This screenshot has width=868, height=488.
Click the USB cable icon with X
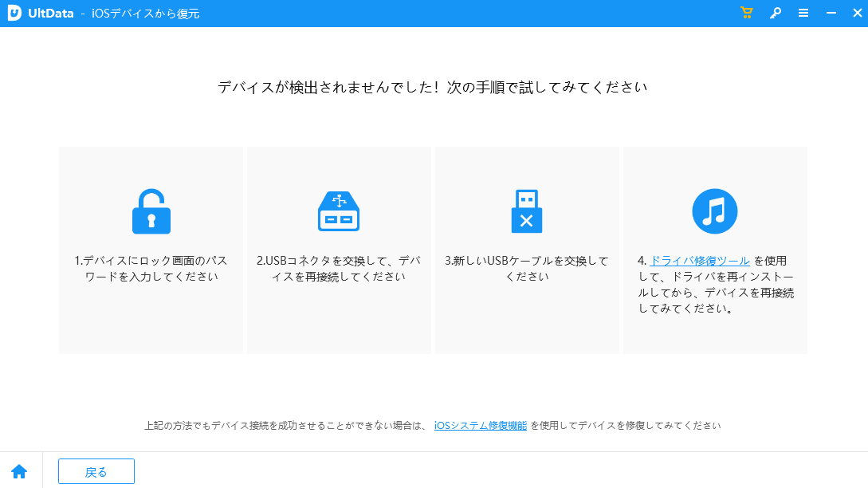(526, 211)
